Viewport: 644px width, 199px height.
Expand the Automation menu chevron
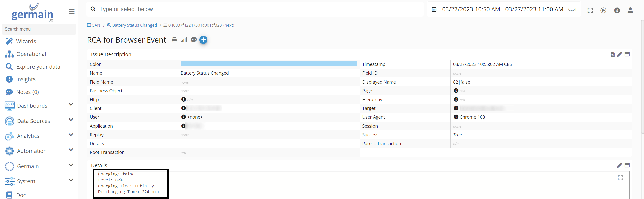coord(71,150)
